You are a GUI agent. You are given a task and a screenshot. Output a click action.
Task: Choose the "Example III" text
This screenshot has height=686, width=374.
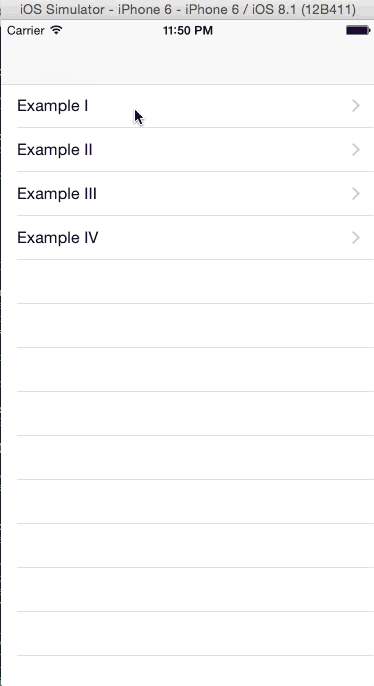(x=57, y=193)
